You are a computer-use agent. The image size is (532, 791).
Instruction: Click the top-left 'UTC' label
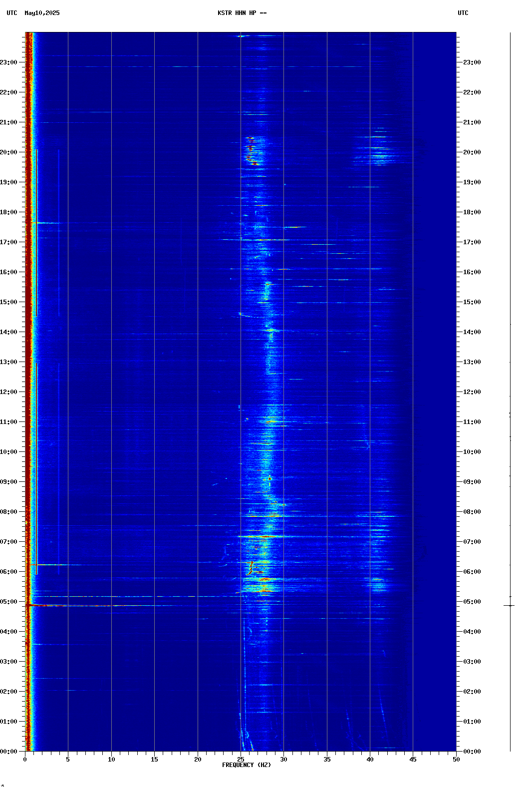tap(12, 13)
